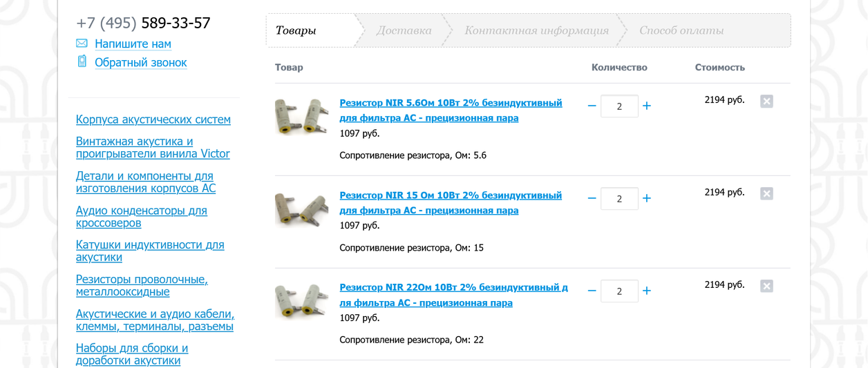This screenshot has height=368, width=868.
Task: Increase quantity of the 5.6 Ом resistor
Action: (647, 106)
